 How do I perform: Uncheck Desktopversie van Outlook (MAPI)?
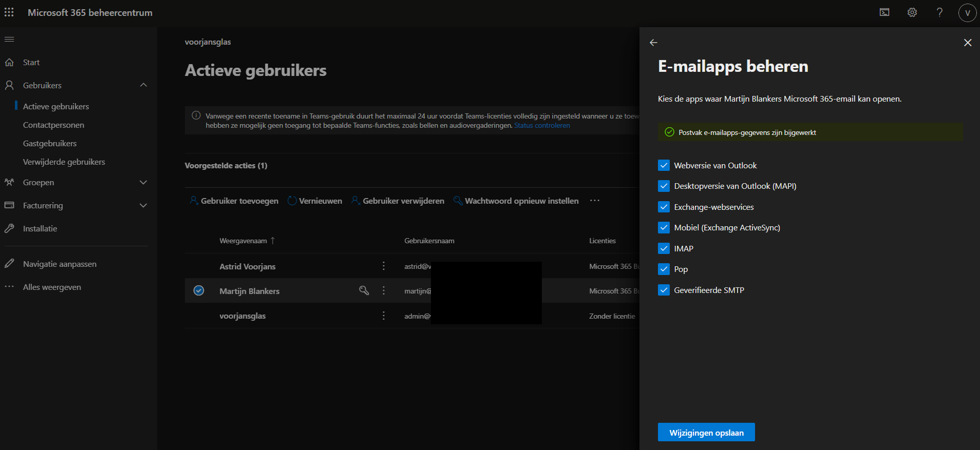point(664,186)
